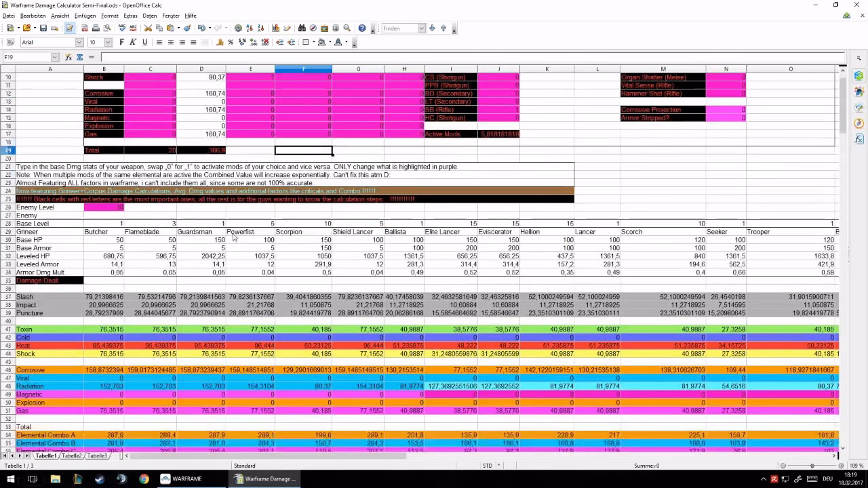Image resolution: width=868 pixels, height=488 pixels.
Task: Toggle bold formatting F button
Action: click(x=121, y=42)
